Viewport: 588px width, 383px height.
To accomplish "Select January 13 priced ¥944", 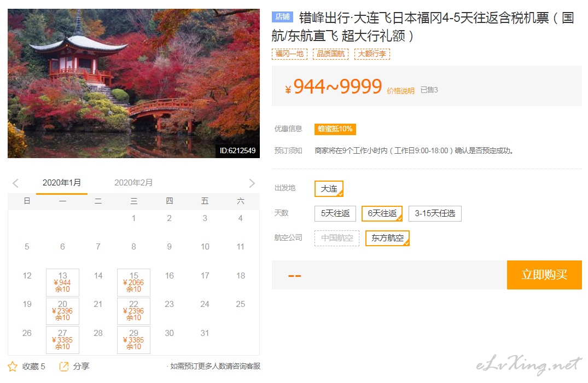I will coord(62,282).
